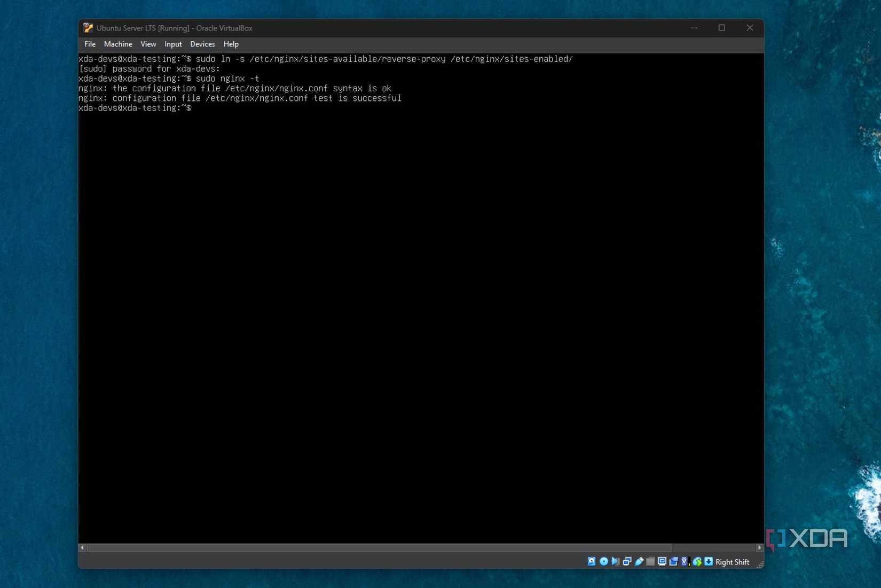Click the recording status indicator
The width and height of the screenshot is (881, 588).
[x=674, y=562]
